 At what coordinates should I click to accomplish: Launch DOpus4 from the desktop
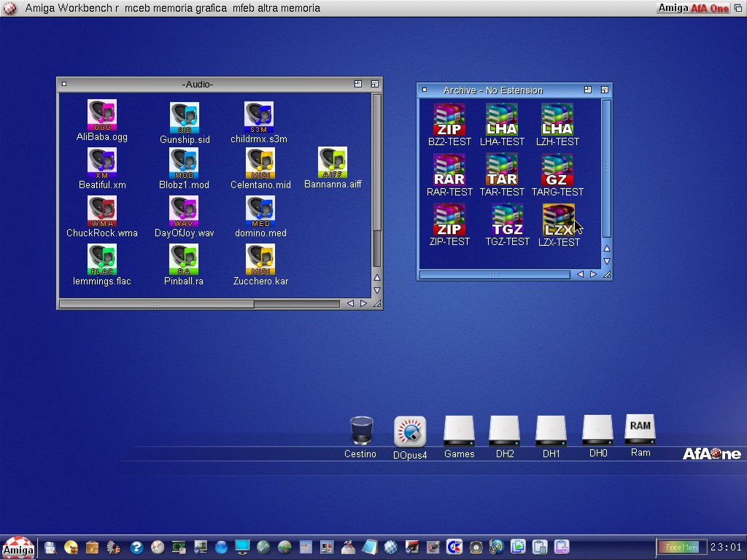coord(410,432)
